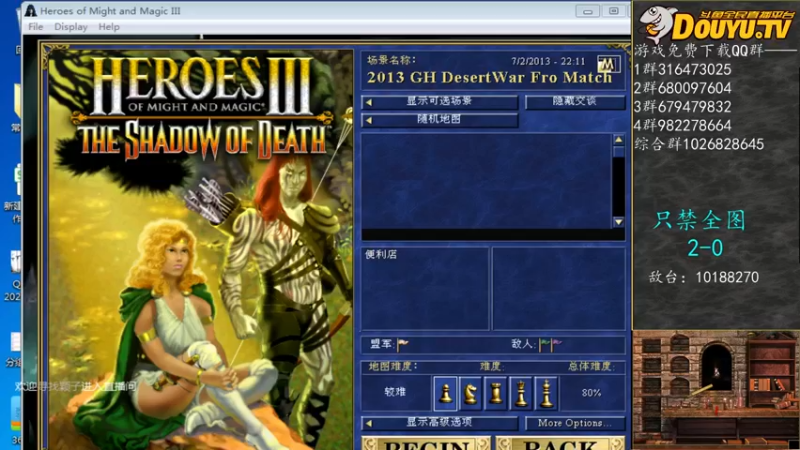Open the 随机地图 random map panel
Screen dimensions: 800x450
click(x=439, y=120)
